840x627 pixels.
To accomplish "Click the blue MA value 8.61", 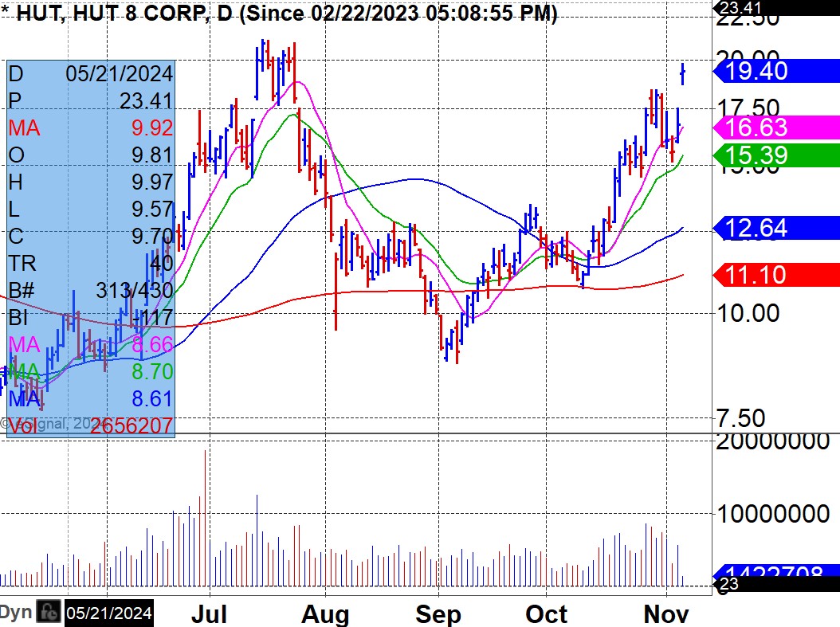I will coord(152,399).
